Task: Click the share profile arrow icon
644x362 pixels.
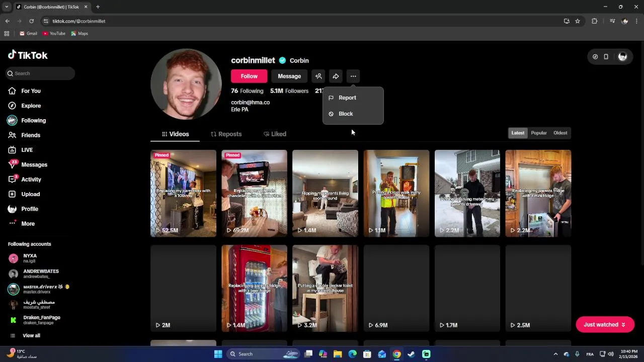Action: (x=336, y=76)
